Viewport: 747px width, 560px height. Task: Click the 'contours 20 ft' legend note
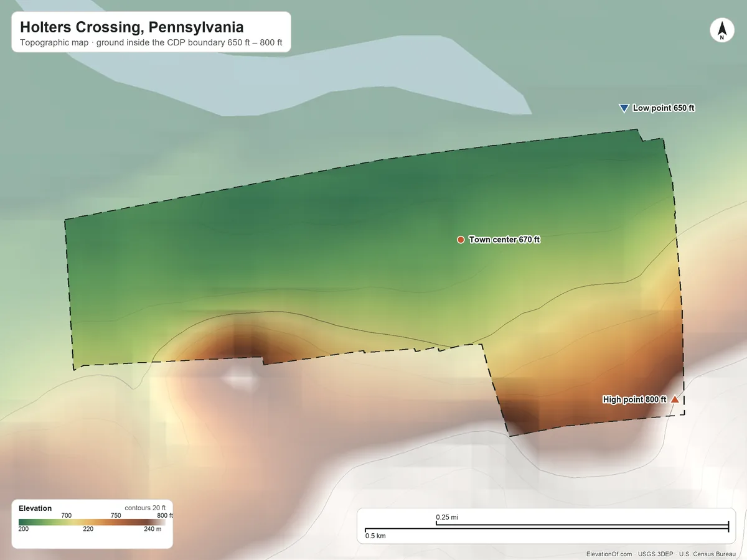[x=145, y=508]
